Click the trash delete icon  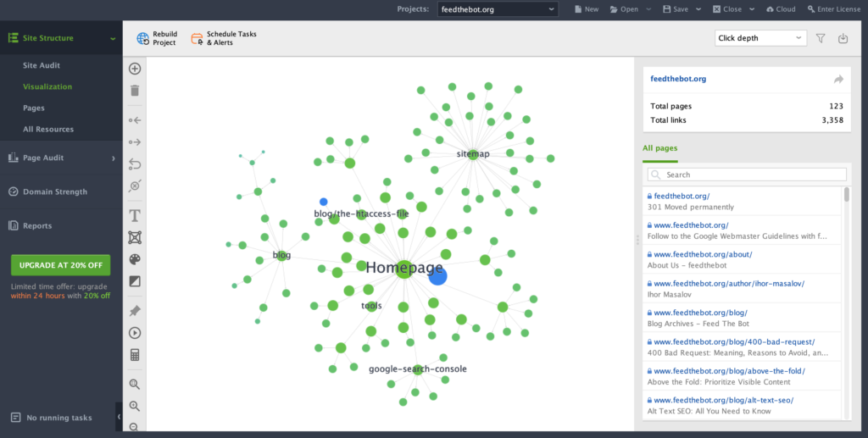[x=135, y=90]
